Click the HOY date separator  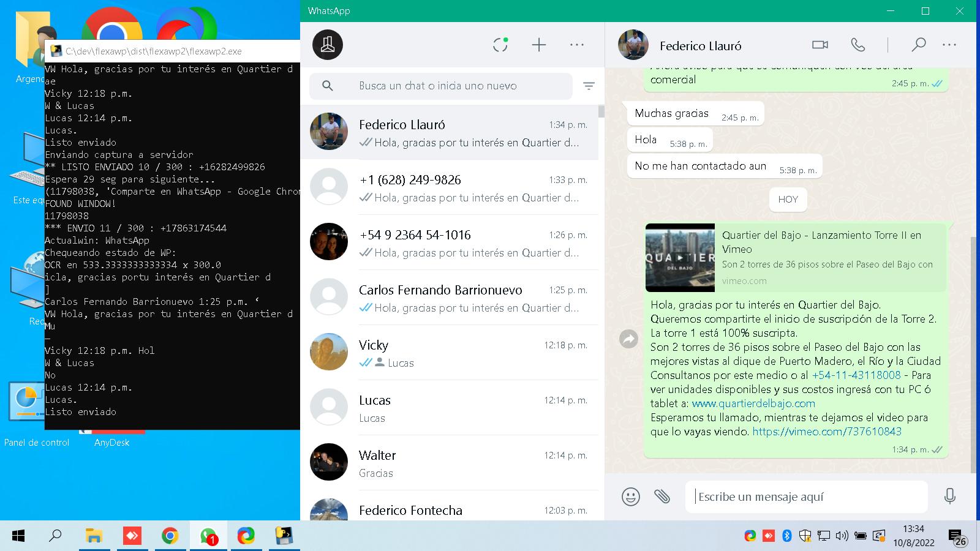pyautogui.click(x=788, y=200)
